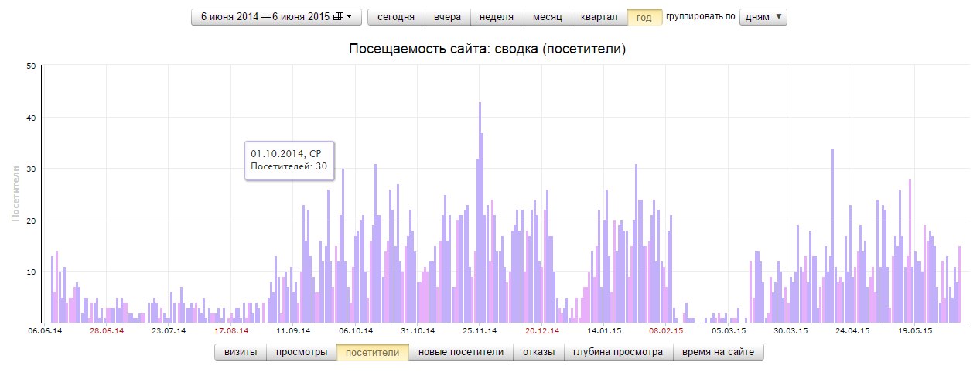Click the calendar icon in date range selector
This screenshot has width=980, height=376.
tap(338, 17)
